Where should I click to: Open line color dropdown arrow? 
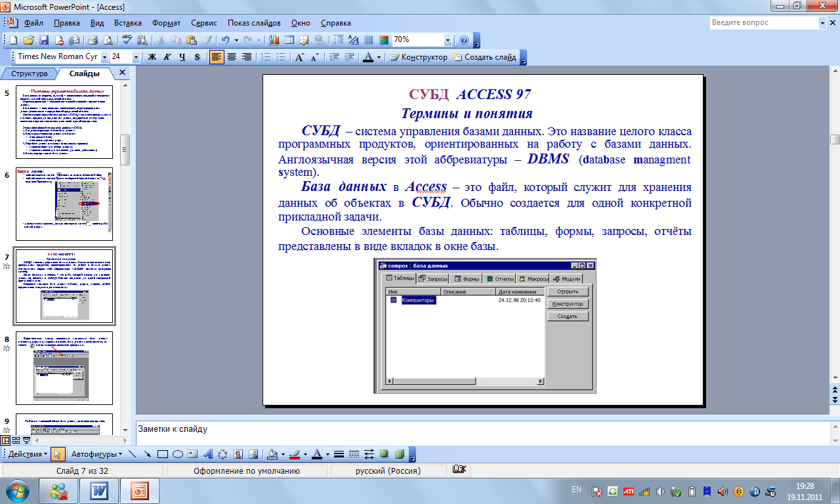point(305,454)
